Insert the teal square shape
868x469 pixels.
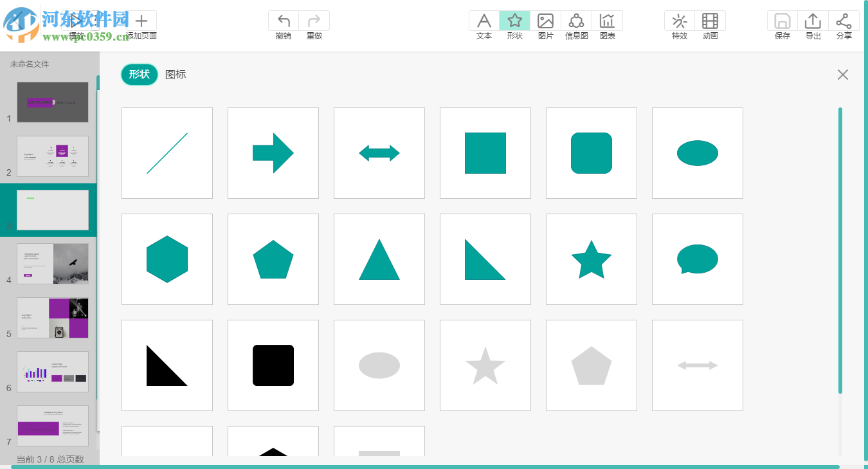click(485, 153)
